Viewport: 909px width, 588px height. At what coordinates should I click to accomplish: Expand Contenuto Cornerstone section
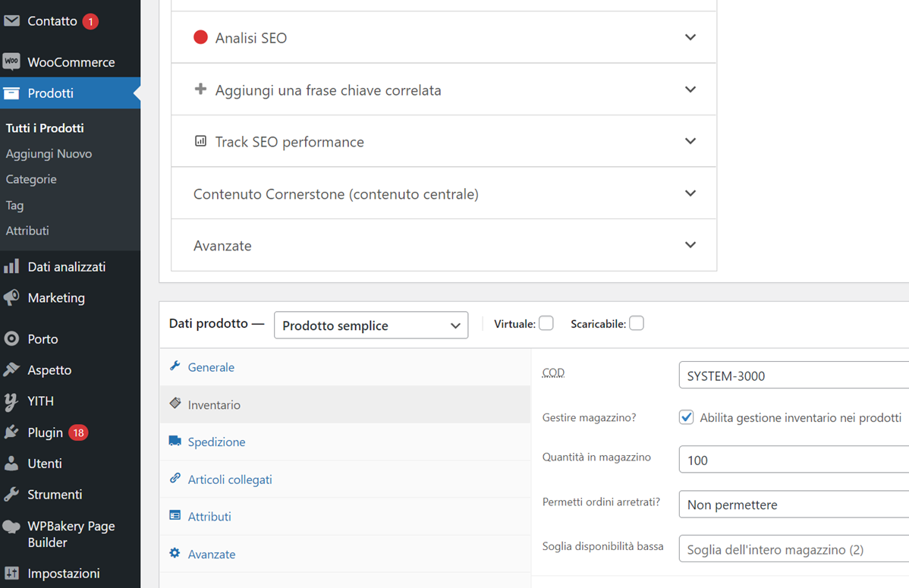[444, 194]
